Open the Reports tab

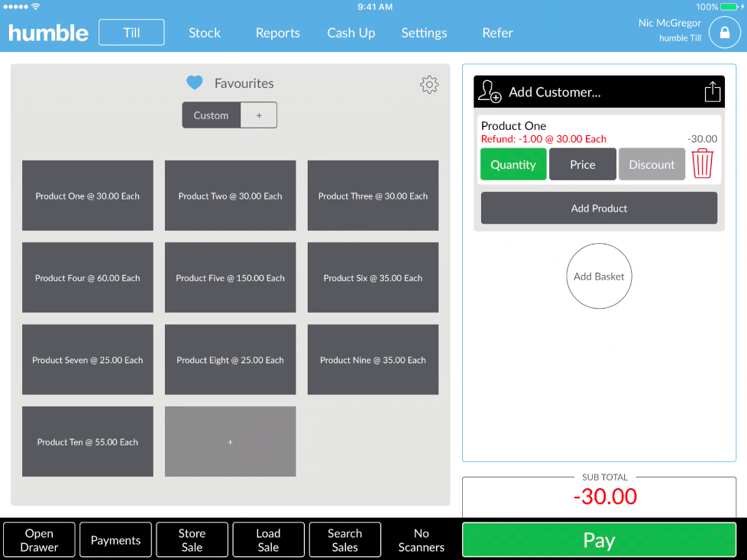click(x=278, y=33)
